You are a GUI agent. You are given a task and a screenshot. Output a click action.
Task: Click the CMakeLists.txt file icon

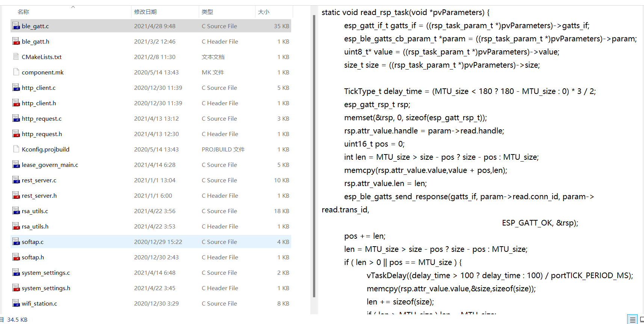pyautogui.click(x=16, y=57)
